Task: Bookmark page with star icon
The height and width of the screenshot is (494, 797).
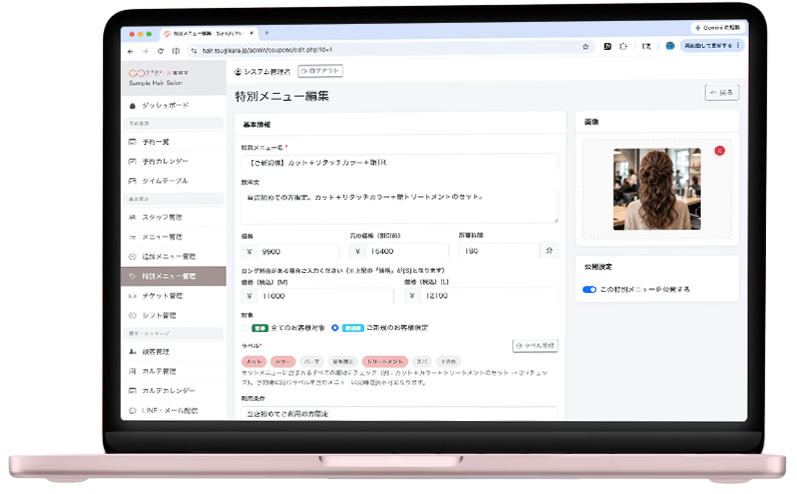Action: pyautogui.click(x=586, y=47)
